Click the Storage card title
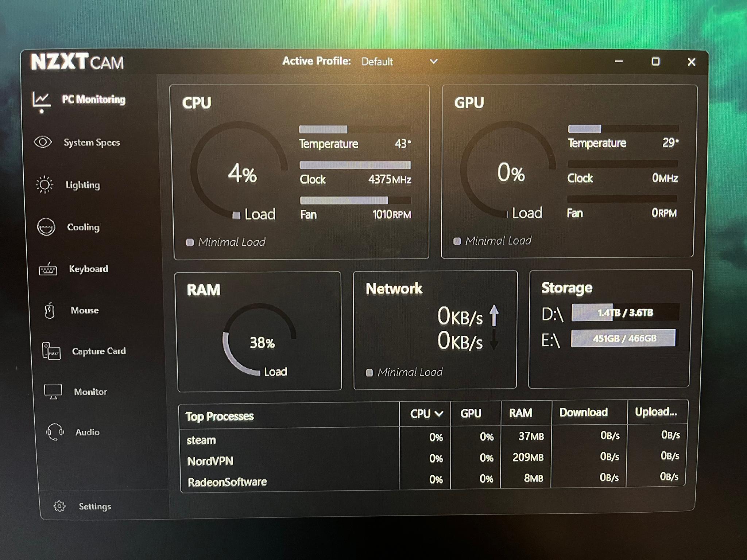The width and height of the screenshot is (747, 560). pyautogui.click(x=567, y=288)
